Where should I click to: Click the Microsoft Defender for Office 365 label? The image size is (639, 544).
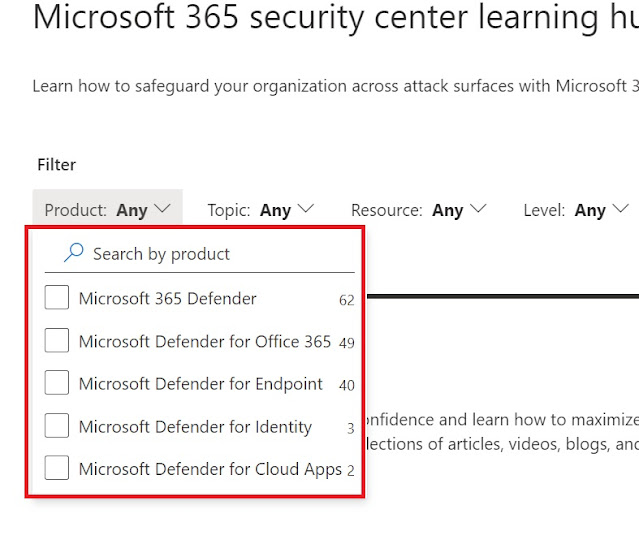pyautogui.click(x=205, y=341)
